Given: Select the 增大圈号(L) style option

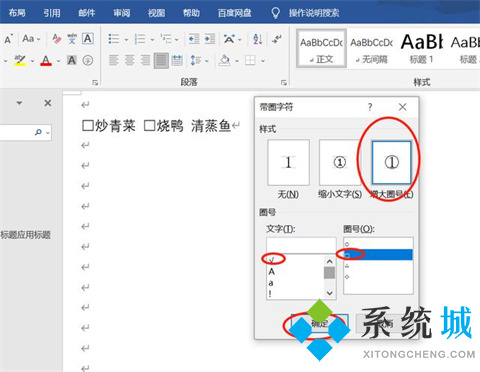Looking at the screenshot, I should (x=392, y=169).
